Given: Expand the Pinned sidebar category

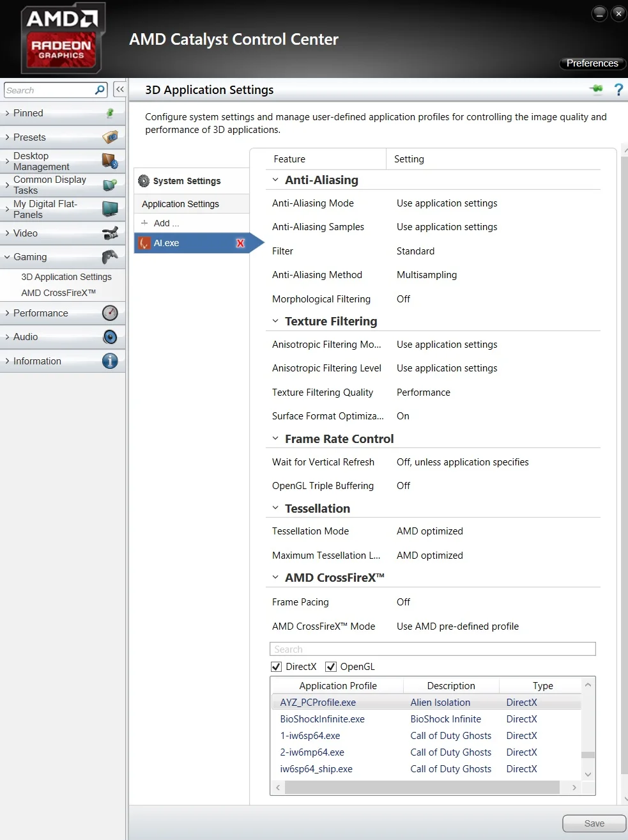Looking at the screenshot, I should [63, 113].
